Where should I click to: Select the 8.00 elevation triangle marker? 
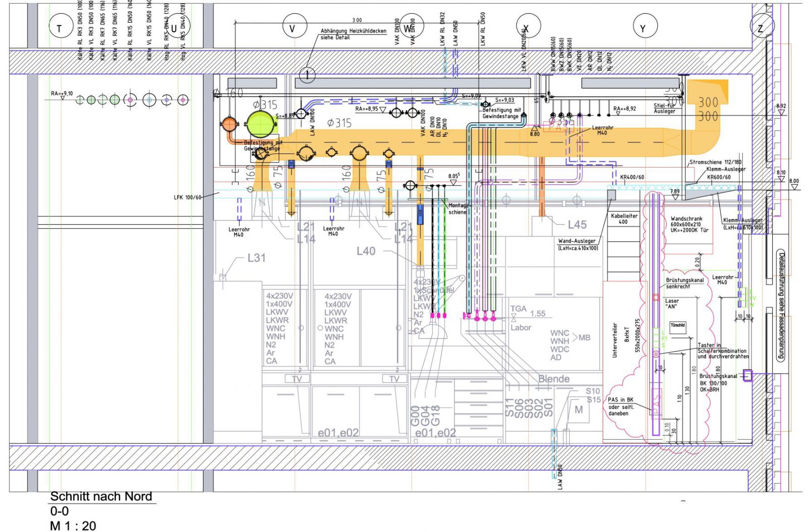click(x=794, y=187)
